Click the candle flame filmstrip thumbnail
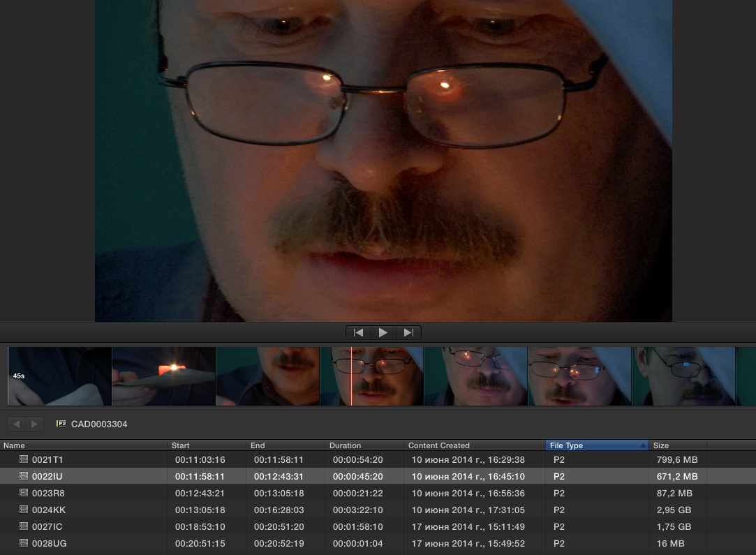 164,376
